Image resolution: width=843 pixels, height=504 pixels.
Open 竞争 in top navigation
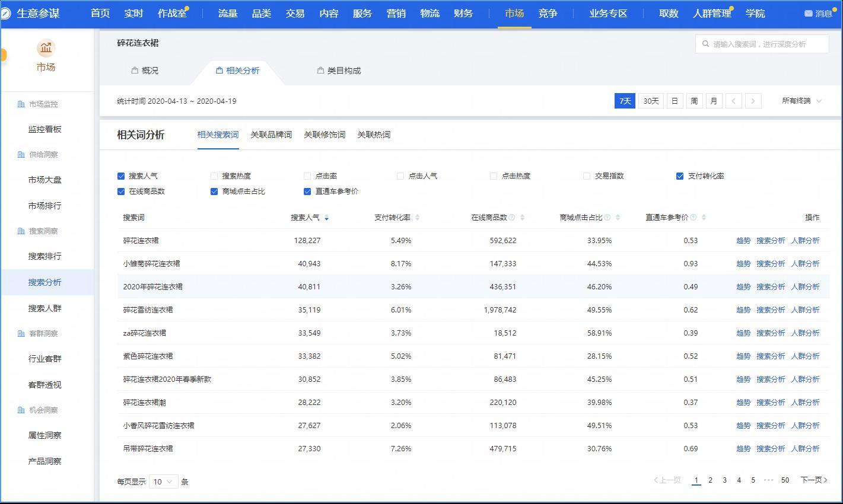pos(548,13)
